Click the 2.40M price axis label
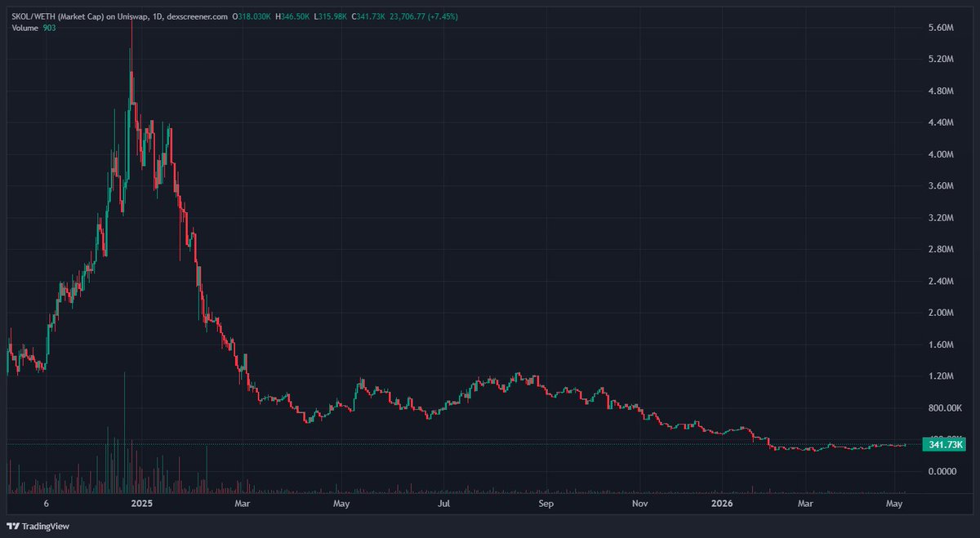 point(942,282)
